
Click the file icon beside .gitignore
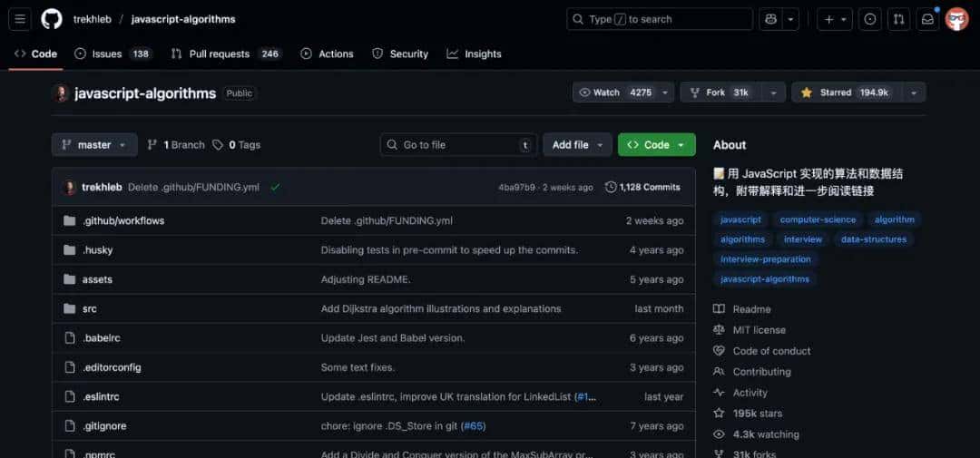coord(69,426)
